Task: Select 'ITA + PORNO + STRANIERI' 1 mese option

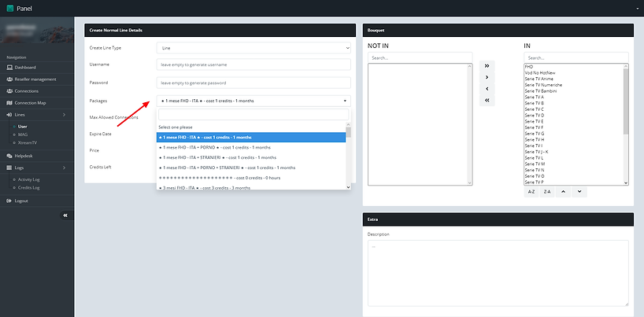Action: point(251,168)
